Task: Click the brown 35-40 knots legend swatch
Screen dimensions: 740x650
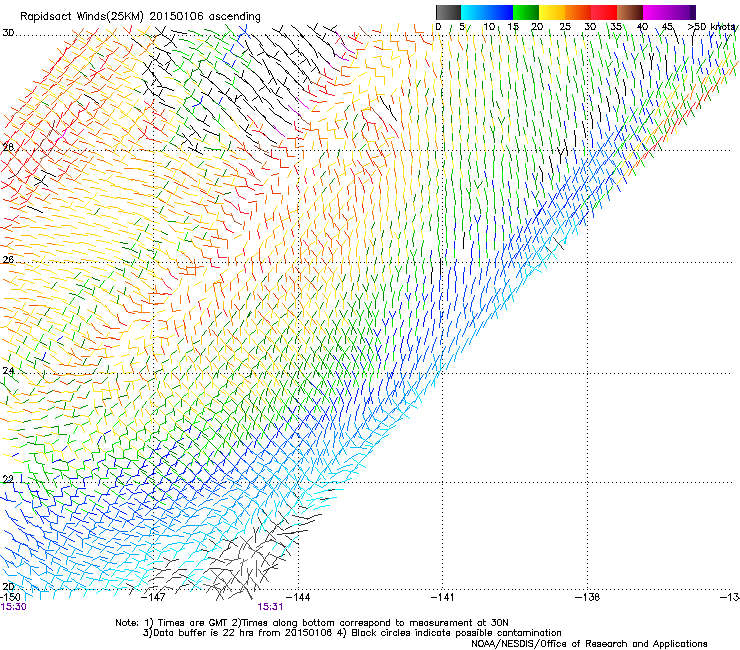Action: [630, 12]
